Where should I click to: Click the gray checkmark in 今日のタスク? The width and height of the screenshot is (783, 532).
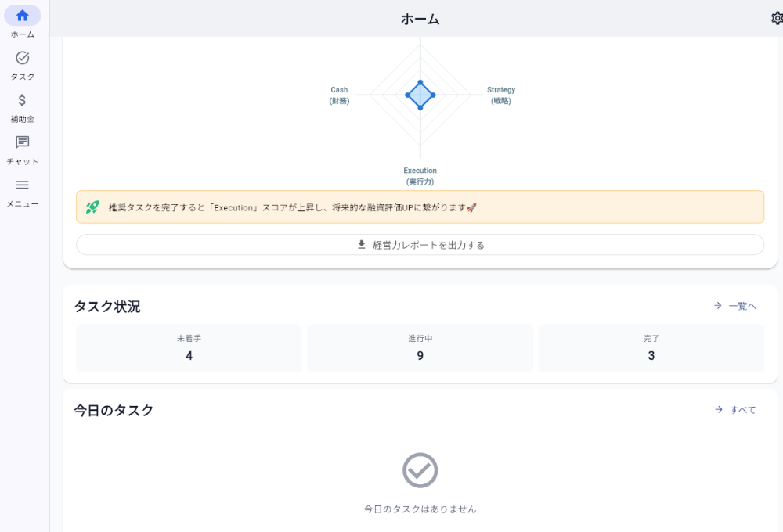point(420,469)
